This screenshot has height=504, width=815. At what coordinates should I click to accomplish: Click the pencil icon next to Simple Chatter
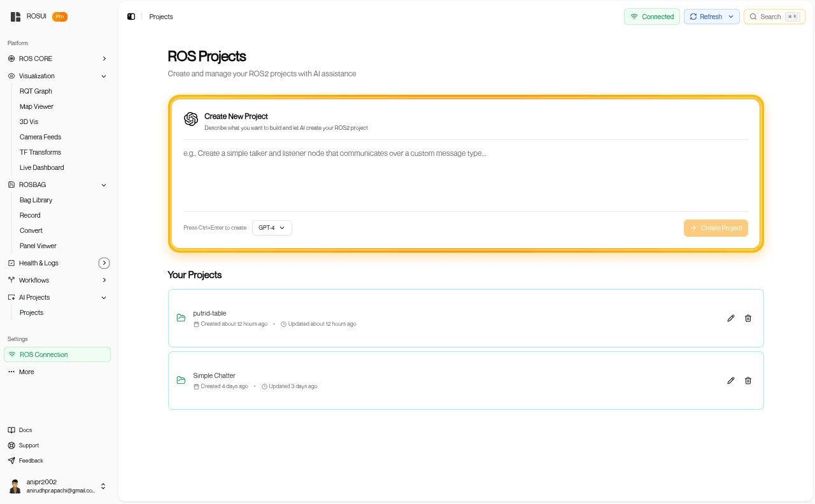pos(730,381)
